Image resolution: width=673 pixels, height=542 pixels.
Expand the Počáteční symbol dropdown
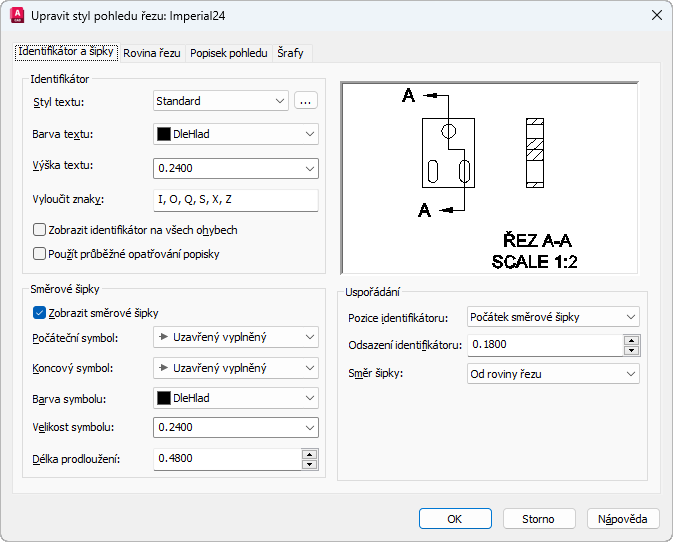(x=236, y=337)
